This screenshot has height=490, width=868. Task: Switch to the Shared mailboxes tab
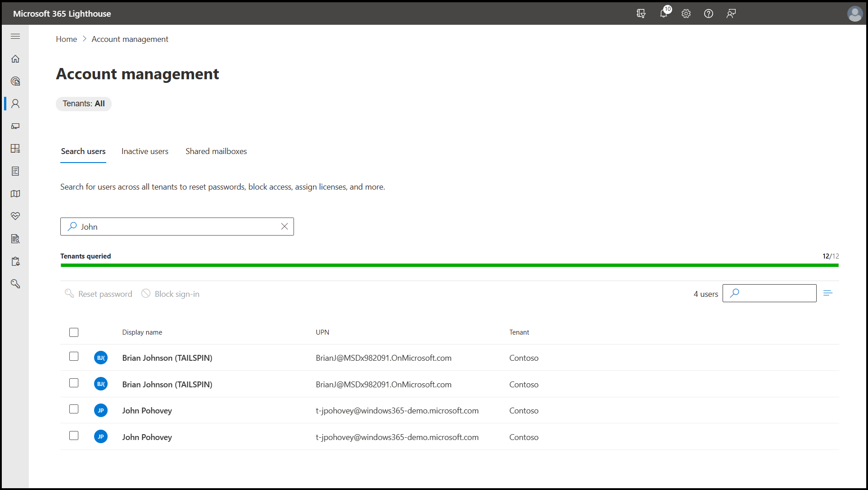pyautogui.click(x=216, y=151)
